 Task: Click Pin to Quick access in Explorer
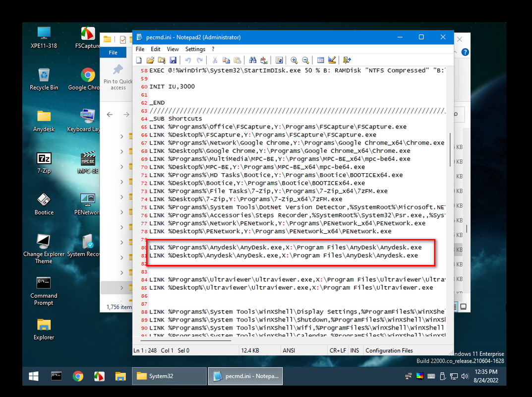tap(118, 77)
